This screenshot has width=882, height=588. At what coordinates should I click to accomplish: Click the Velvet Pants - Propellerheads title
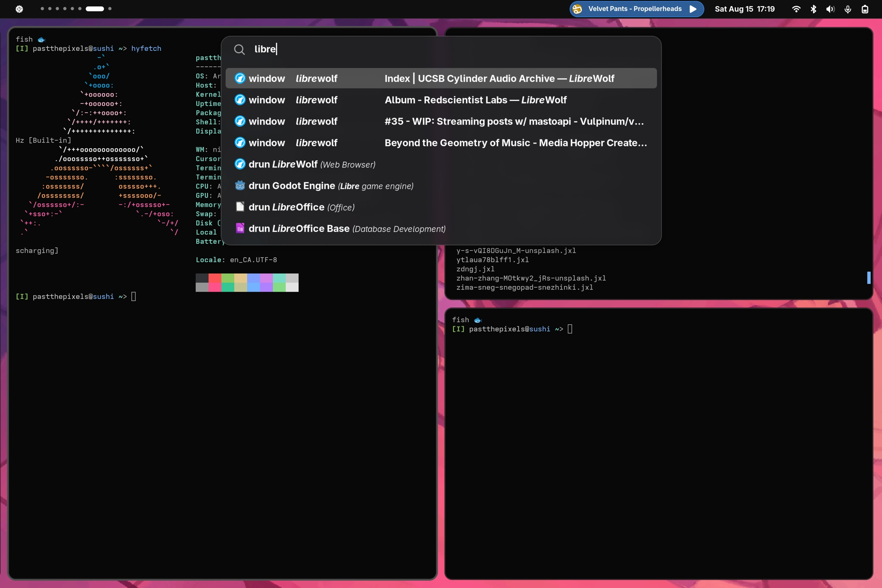pos(635,9)
